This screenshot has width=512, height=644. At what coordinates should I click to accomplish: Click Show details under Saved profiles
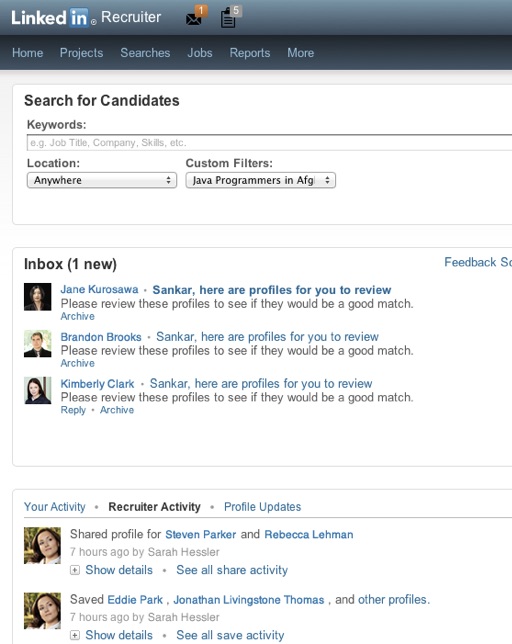[x=119, y=635]
